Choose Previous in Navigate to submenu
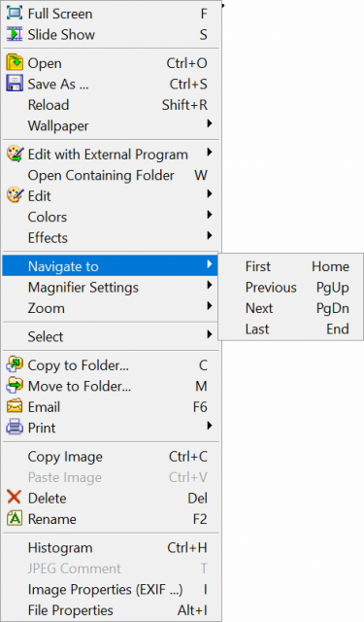This screenshot has height=622, width=364. [291, 288]
